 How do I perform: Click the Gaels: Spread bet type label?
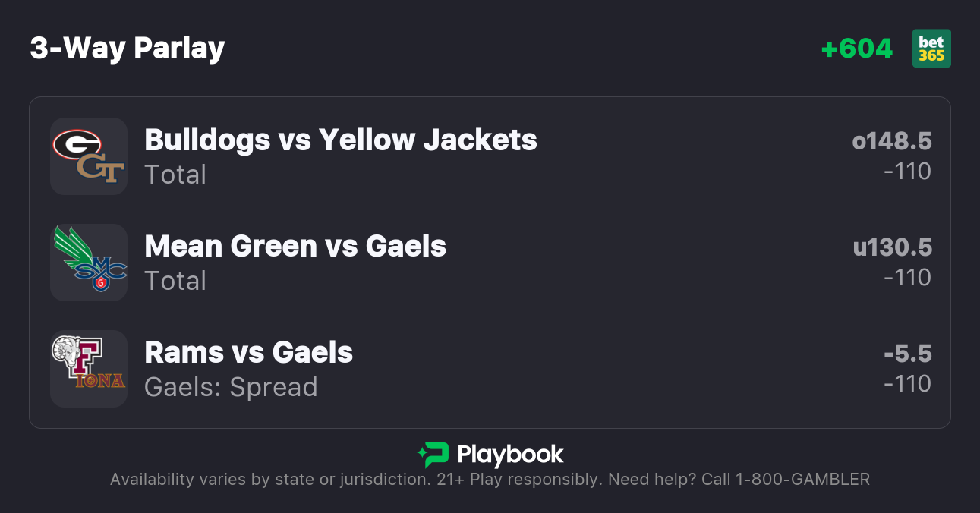(231, 387)
